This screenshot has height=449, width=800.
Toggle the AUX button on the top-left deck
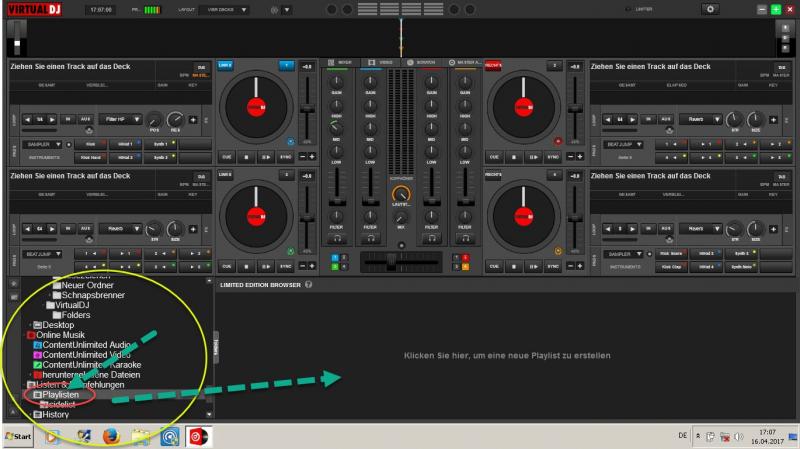click(x=85, y=119)
